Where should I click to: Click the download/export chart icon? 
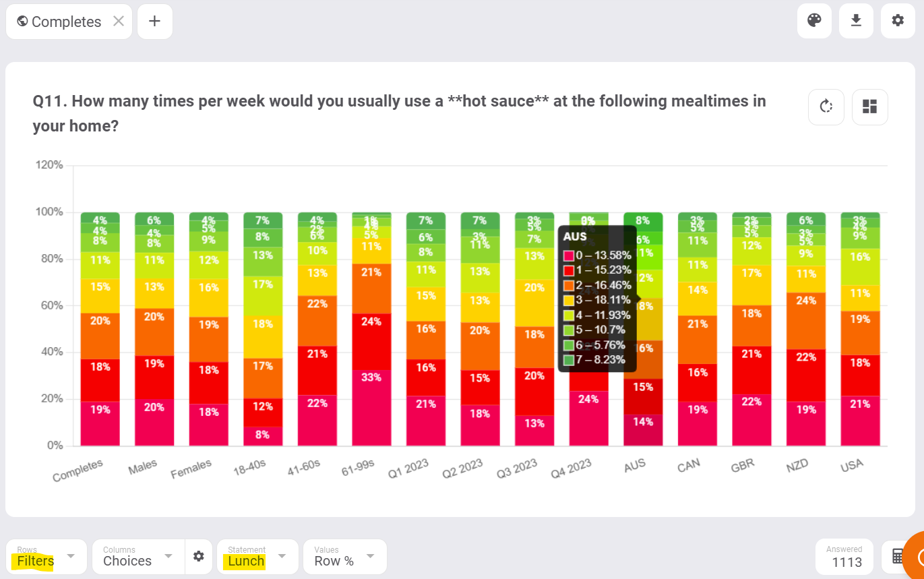coord(856,21)
